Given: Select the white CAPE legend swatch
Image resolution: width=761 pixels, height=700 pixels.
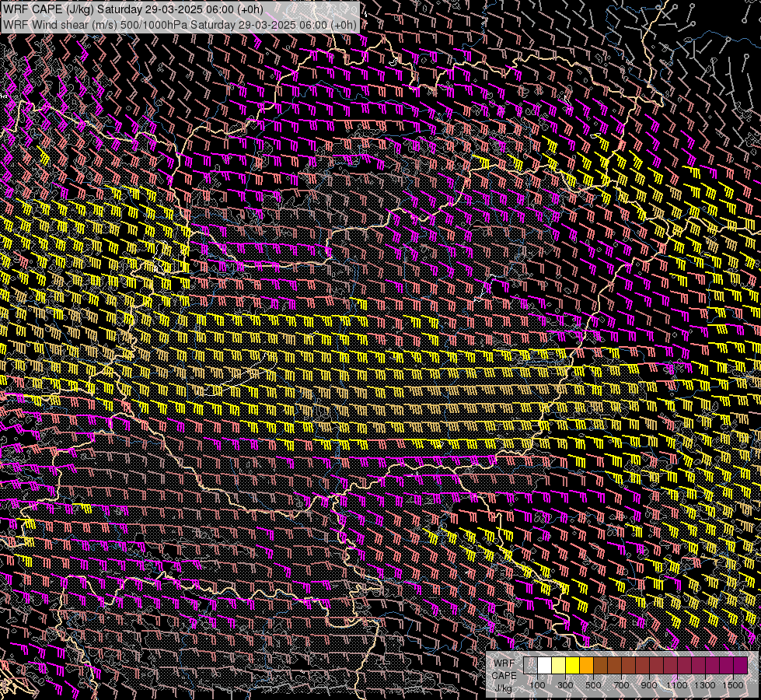Looking at the screenshot, I should pos(545,665).
